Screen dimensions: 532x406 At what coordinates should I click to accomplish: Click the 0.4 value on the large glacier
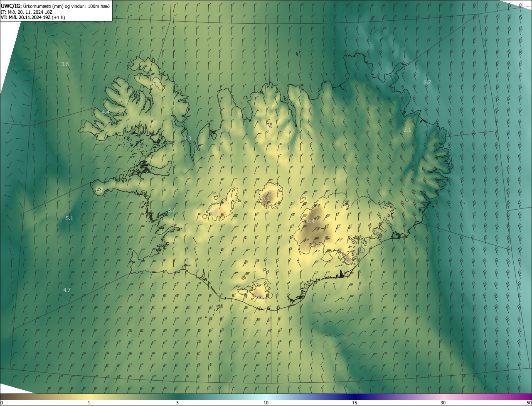point(310,221)
